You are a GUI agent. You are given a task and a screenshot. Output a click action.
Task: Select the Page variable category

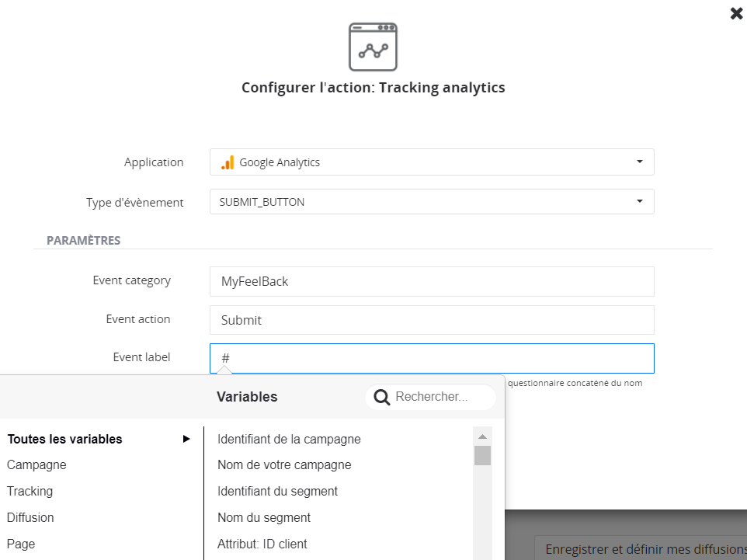point(21,544)
